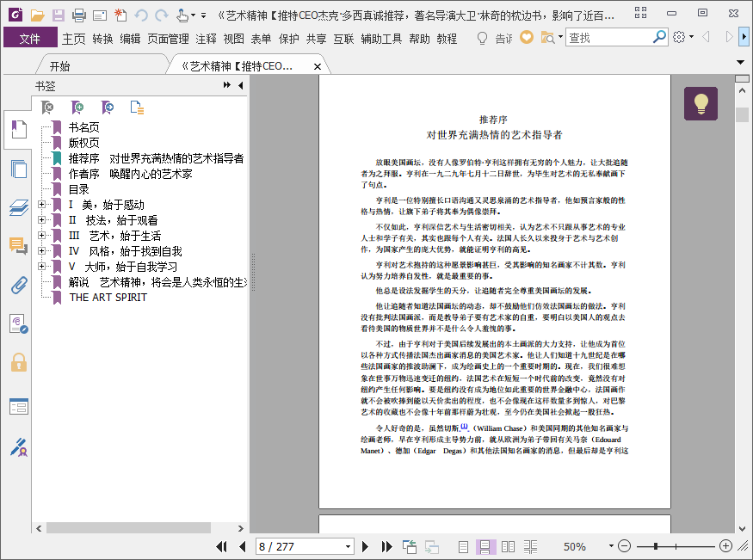The image size is (753, 560).
Task: Open the quick access toolbar customize arrow
Action: [x=204, y=15]
